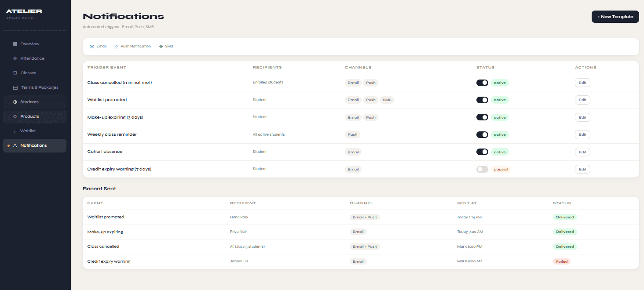Click 'Today 2:14 PM' sent time
This screenshot has width=644, height=290.
click(469, 217)
